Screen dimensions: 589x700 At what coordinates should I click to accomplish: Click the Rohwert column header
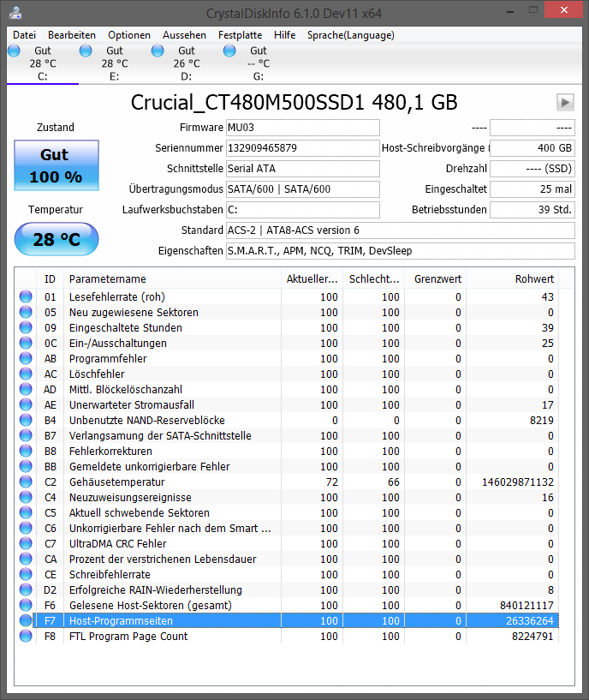(x=513, y=279)
